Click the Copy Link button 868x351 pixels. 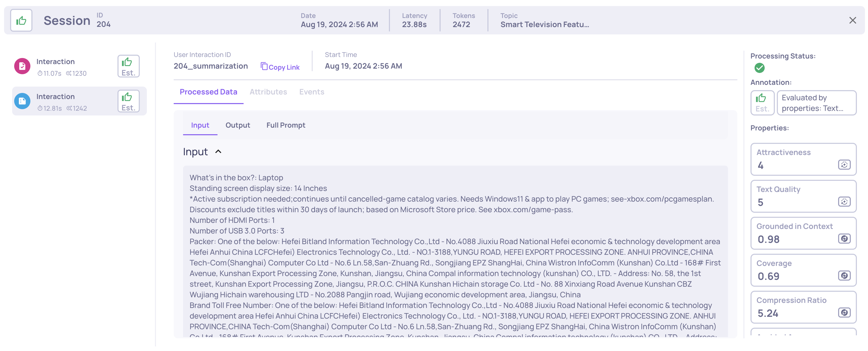pos(280,67)
